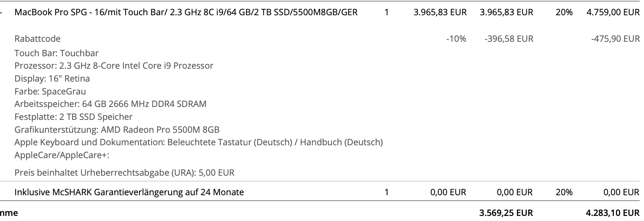Click the Touch Bar: Touchbar line

click(x=57, y=53)
